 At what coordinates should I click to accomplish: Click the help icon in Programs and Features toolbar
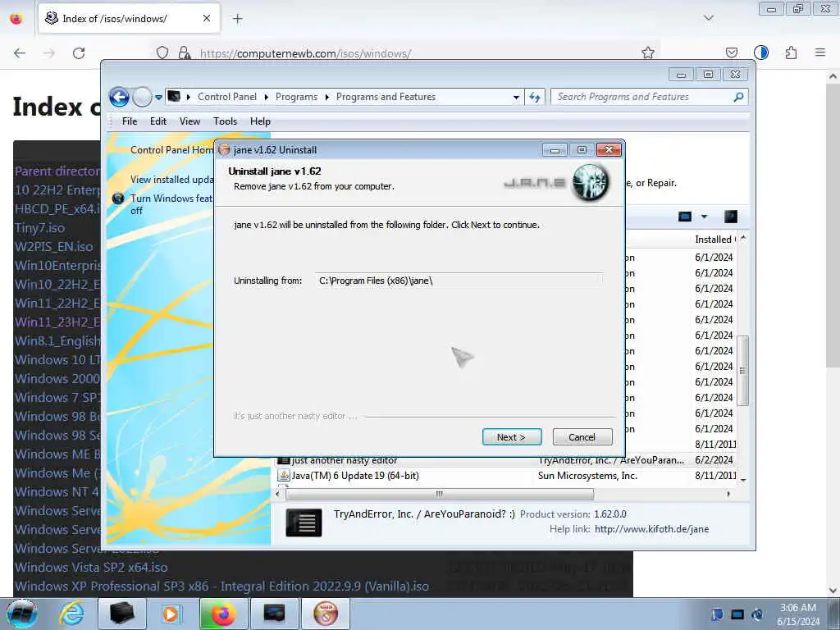pos(731,217)
